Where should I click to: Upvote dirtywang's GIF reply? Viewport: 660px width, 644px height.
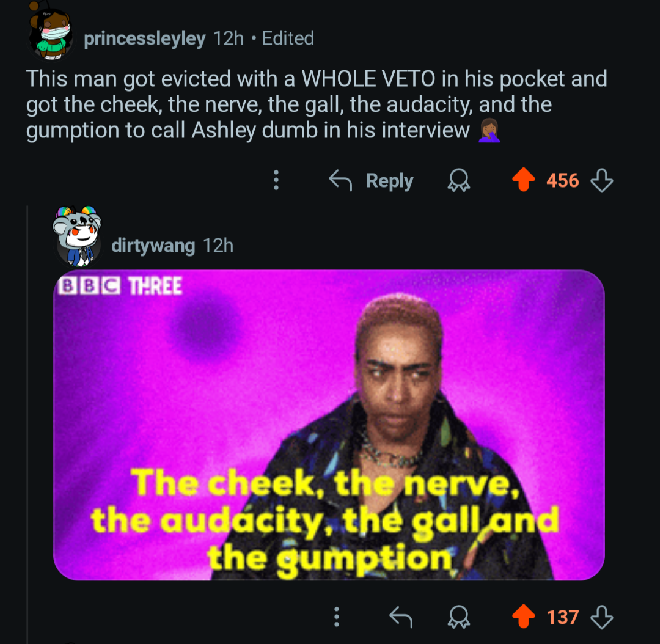click(x=523, y=617)
